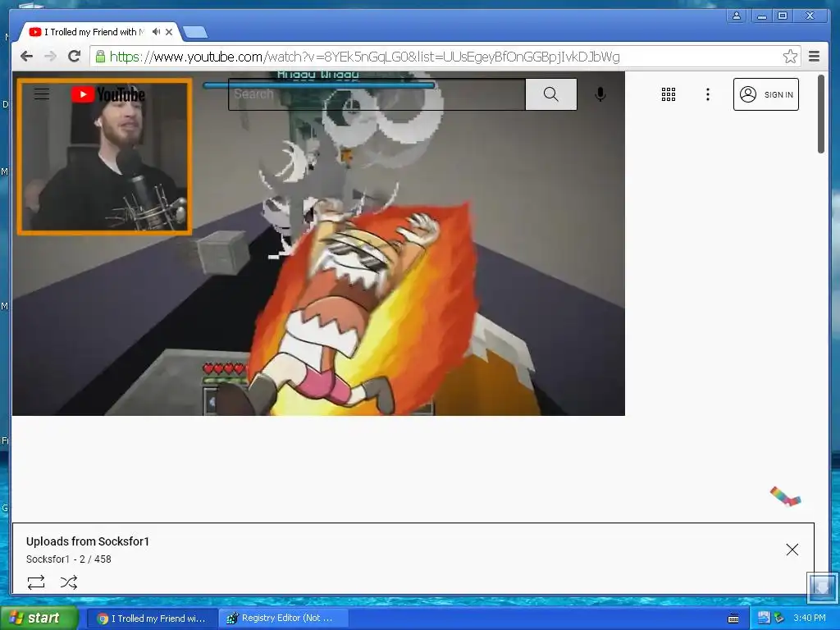Screen dimensions: 840x630
Task: Click the streamer webcam overlay
Action: pos(104,157)
